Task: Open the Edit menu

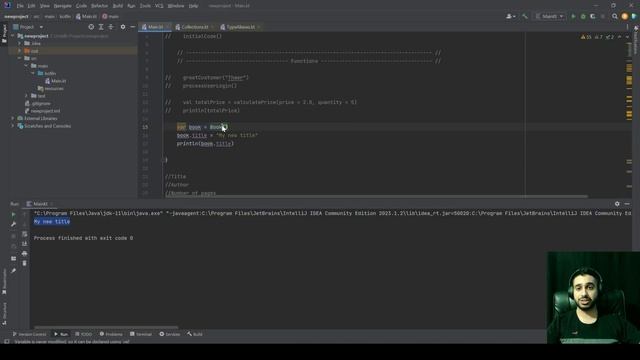Action: pos(31,6)
